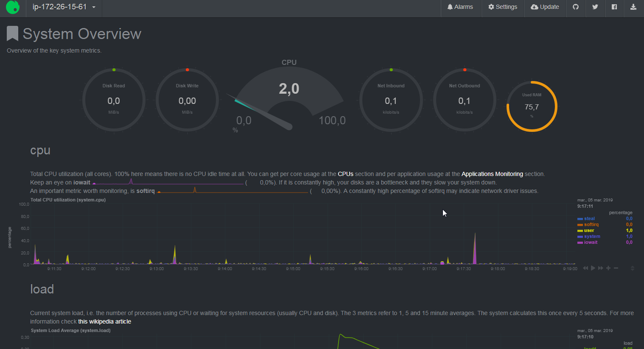
Task: Click the Facebook icon in navbar
Action: point(614,7)
